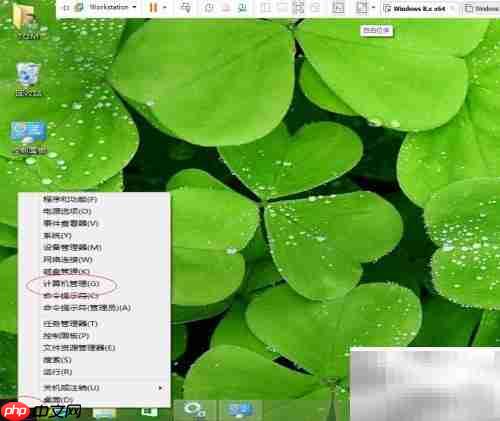
Task: Switch to the second Windows tab at right
Action: pos(482,9)
